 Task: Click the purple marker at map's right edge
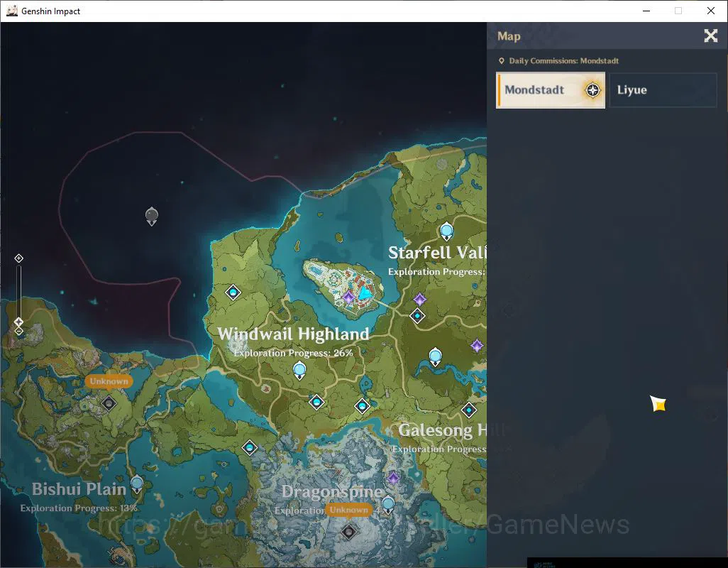(477, 346)
